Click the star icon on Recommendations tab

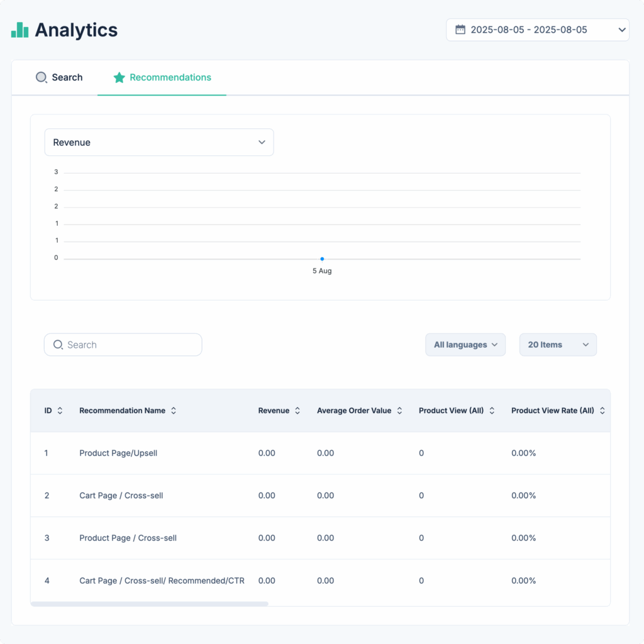pyautogui.click(x=119, y=77)
